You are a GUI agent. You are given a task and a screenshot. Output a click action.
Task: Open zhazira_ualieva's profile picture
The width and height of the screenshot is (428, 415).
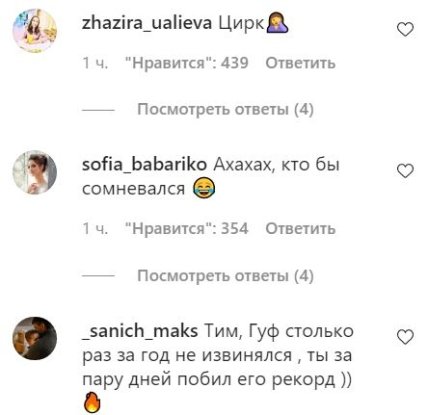tap(35, 31)
